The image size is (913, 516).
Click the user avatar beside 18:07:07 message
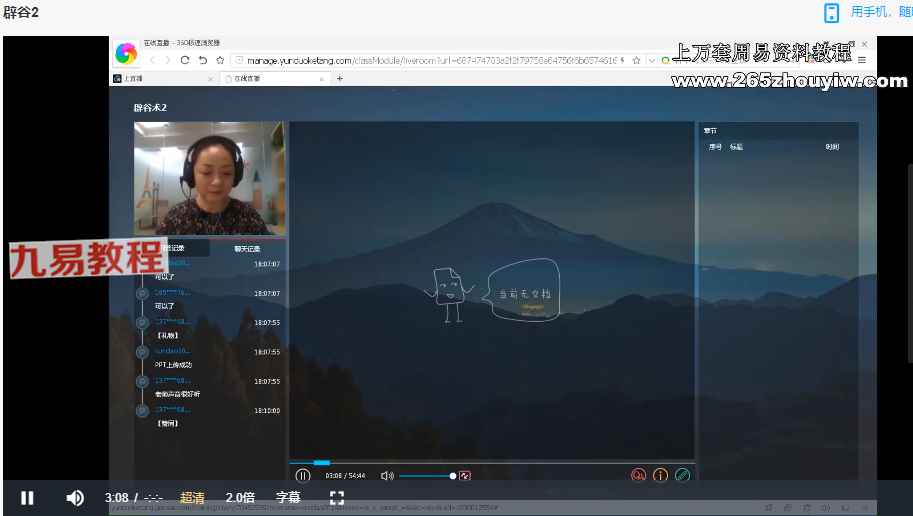tap(142, 294)
